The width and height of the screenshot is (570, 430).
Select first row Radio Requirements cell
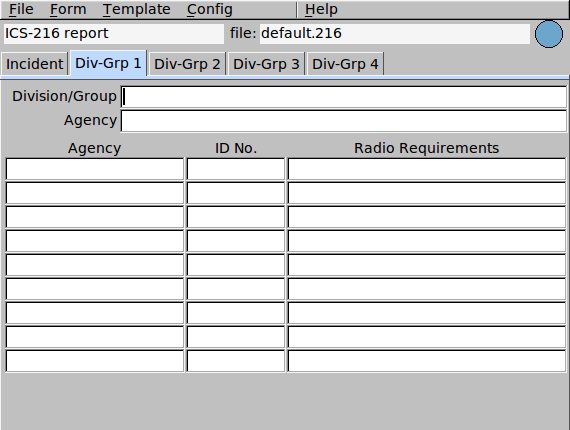(x=427, y=169)
